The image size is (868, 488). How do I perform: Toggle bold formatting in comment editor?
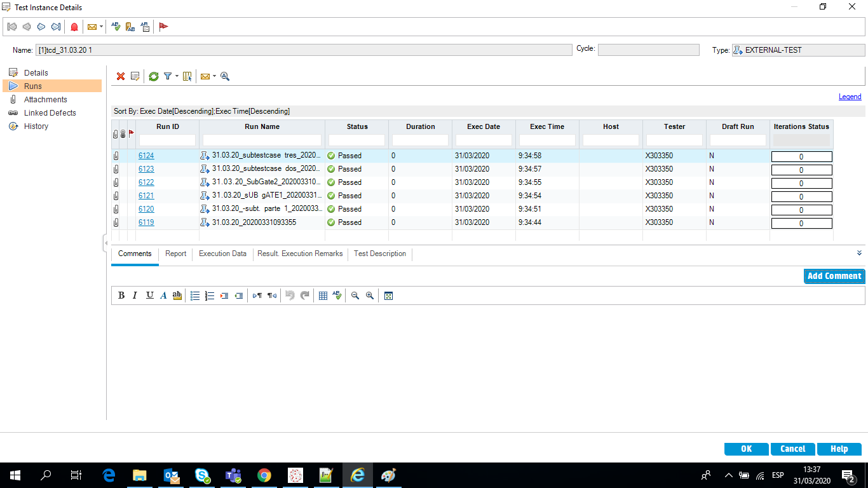coord(121,295)
